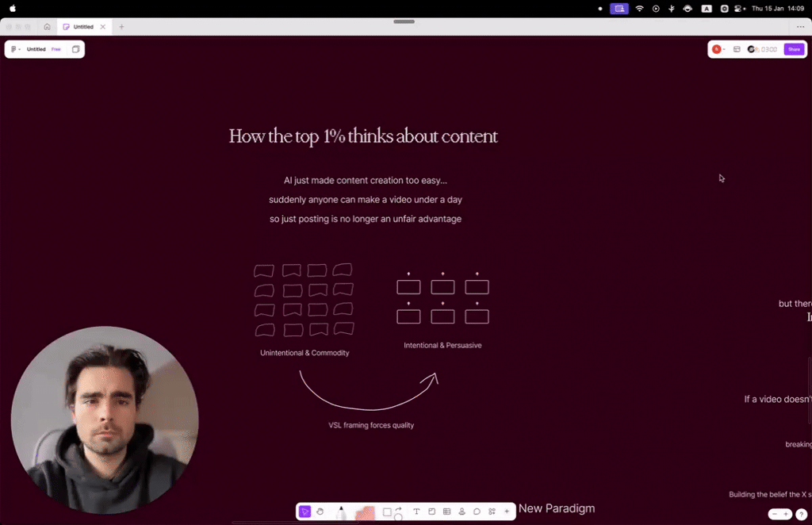The width and height of the screenshot is (812, 525).
Task: Click the circular webcam video bubble
Action: pyautogui.click(x=105, y=420)
